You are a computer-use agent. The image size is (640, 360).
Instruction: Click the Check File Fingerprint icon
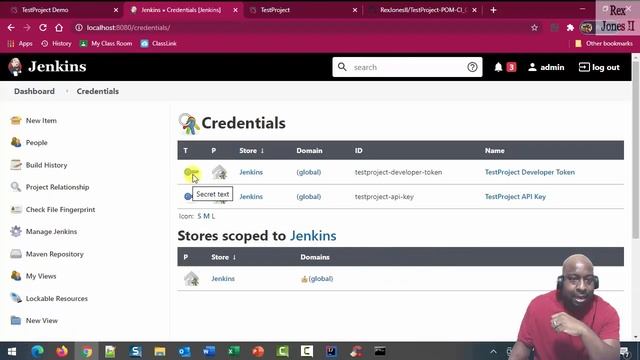[x=16, y=209]
